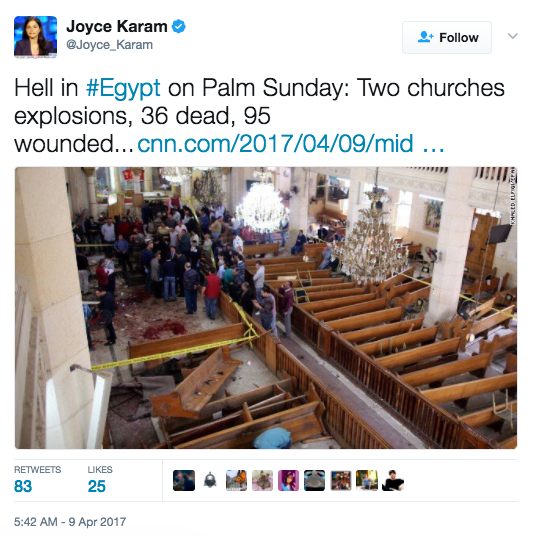Open the third liker avatar thumbnail
The width and height of the screenshot is (543, 536).
[x=236, y=480]
